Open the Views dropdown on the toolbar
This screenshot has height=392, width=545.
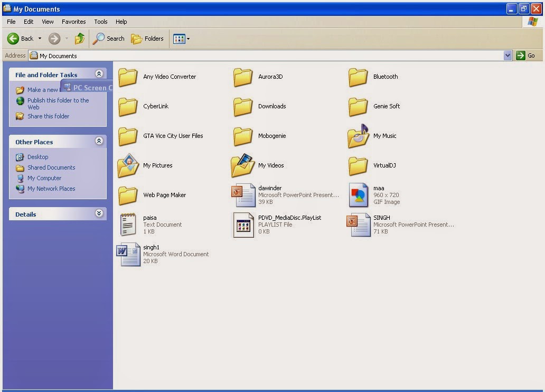[186, 39]
